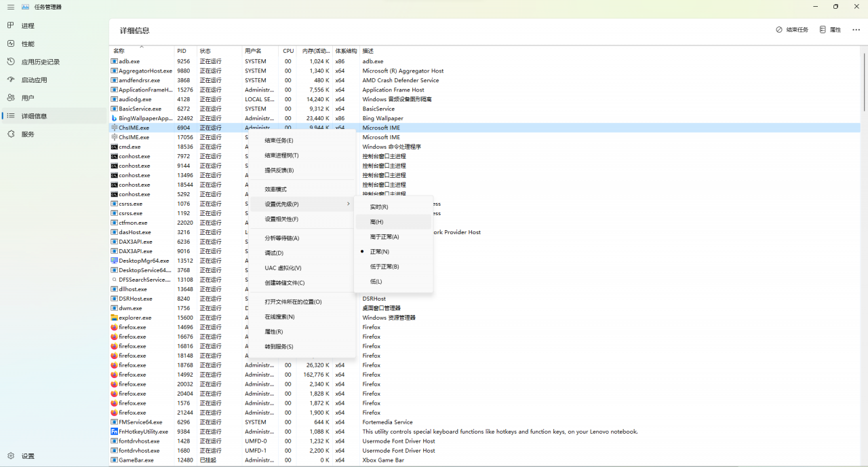Click the firefox.exe icon with PID 14696
The height and width of the screenshot is (467, 868).
114,327
